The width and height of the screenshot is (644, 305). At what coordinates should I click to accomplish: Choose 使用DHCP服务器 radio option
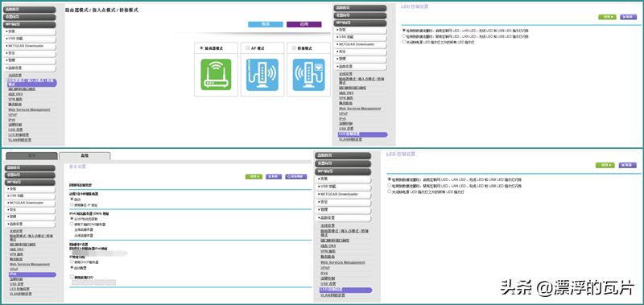coord(72,262)
